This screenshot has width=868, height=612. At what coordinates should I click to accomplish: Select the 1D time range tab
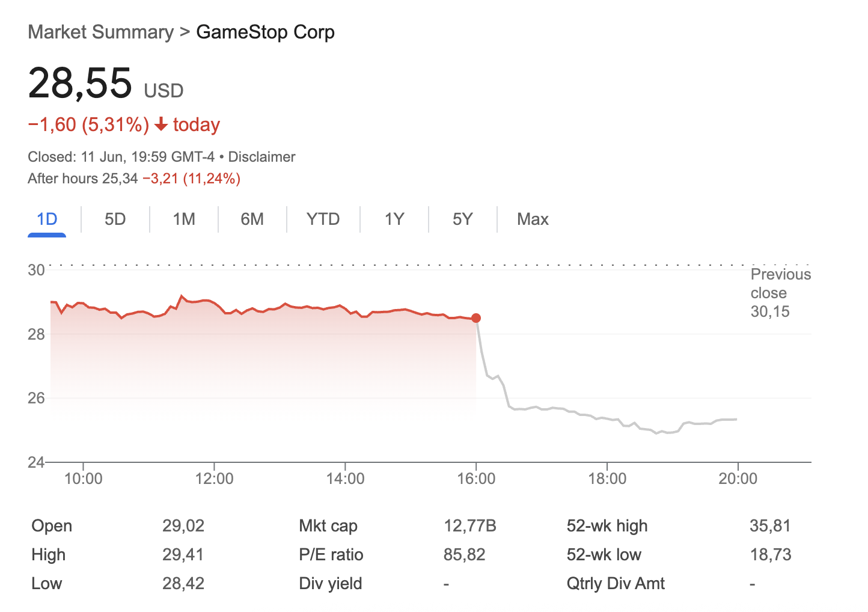tap(47, 219)
